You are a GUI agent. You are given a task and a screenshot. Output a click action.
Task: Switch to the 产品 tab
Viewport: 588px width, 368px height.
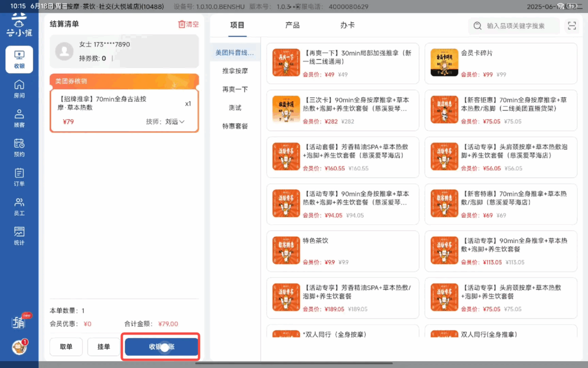pos(292,25)
